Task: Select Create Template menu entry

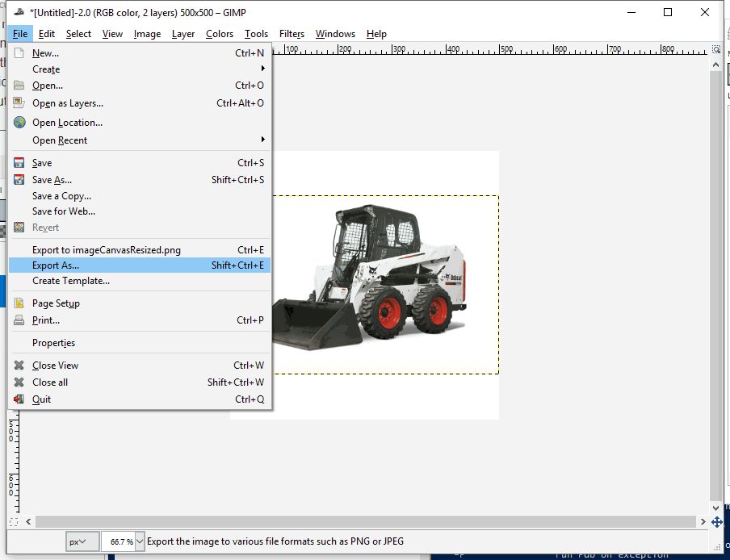Action: point(139,281)
